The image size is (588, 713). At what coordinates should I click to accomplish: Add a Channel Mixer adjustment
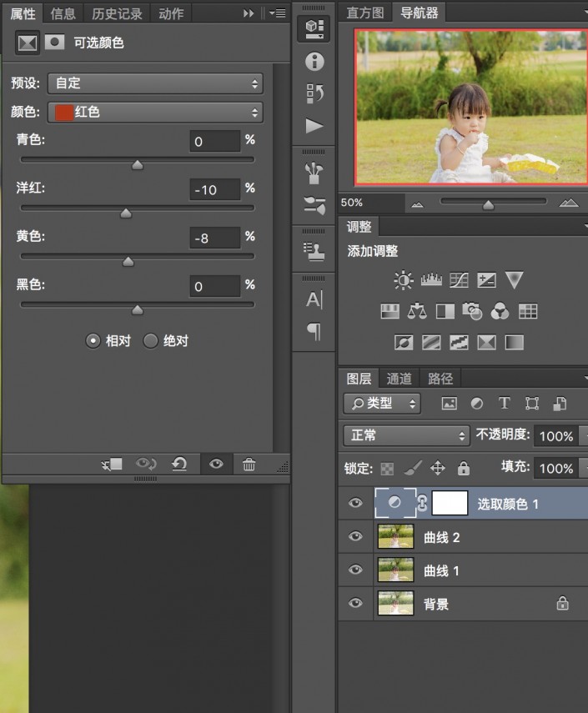500,312
